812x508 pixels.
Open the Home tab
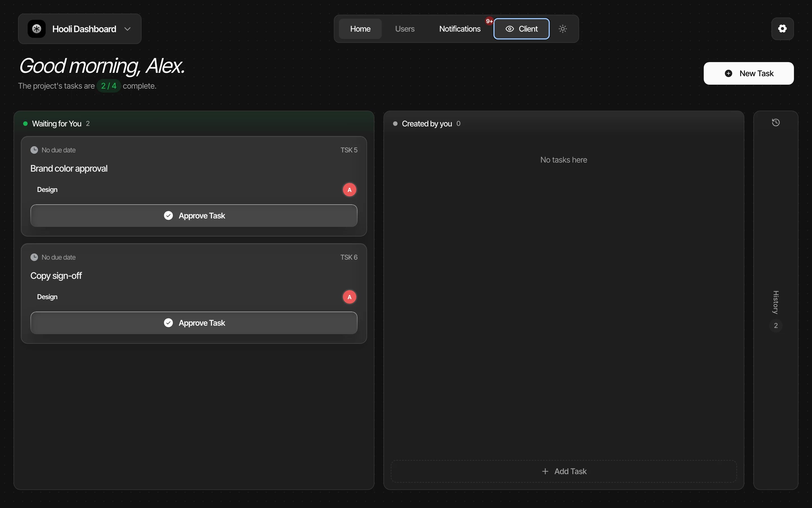(360, 29)
